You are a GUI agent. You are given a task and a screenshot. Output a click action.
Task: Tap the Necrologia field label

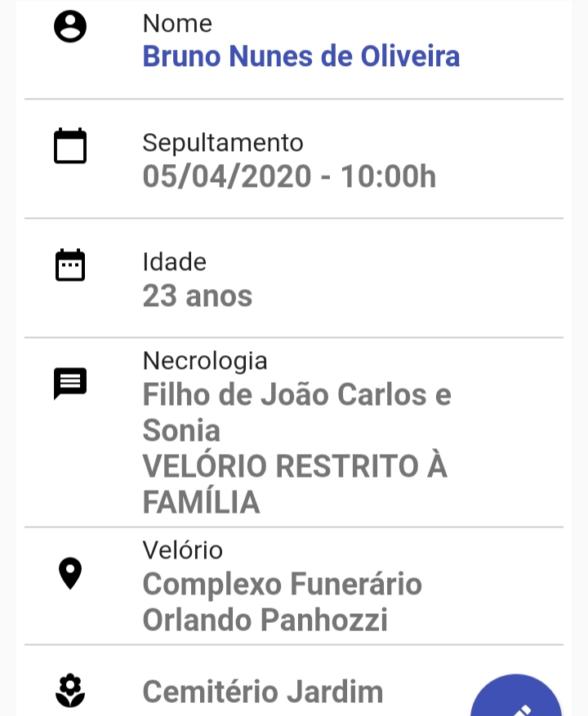[x=205, y=361]
